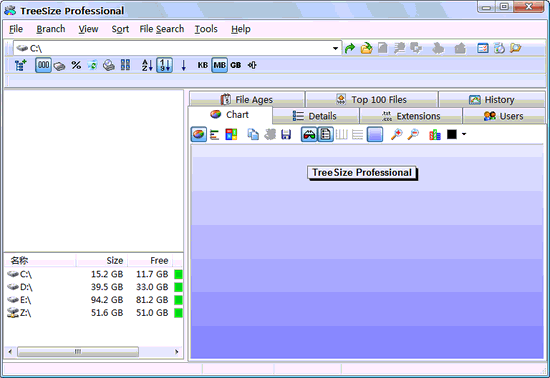Switch to the Top 100 Files tab
The width and height of the screenshot is (550, 378).
click(x=372, y=100)
